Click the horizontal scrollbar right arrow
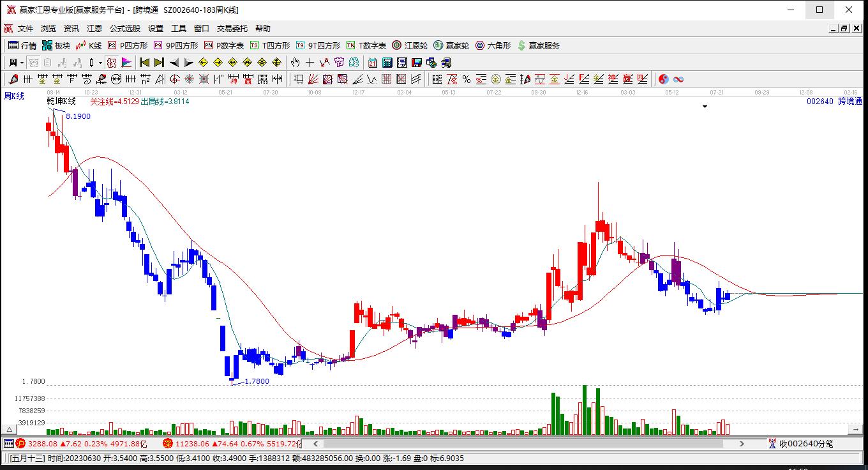868x470 pixels. coord(742,443)
